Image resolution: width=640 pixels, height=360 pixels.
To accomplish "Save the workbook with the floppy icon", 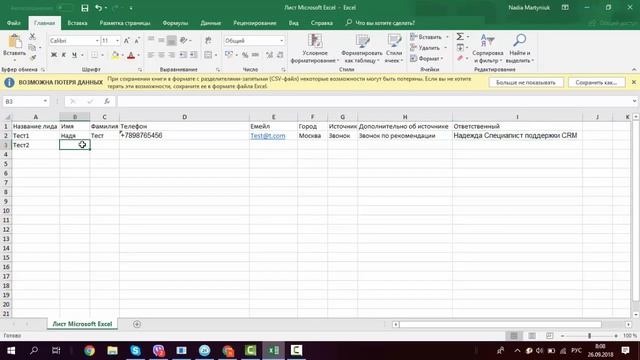I will click(x=84, y=8).
